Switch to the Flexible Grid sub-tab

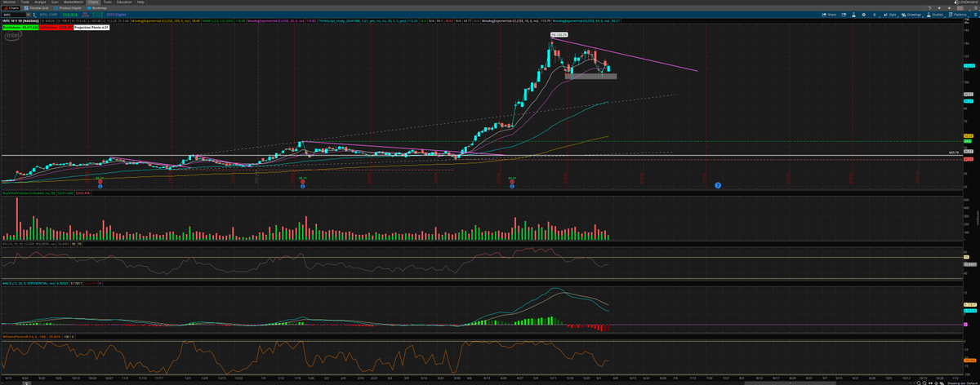[37, 8]
